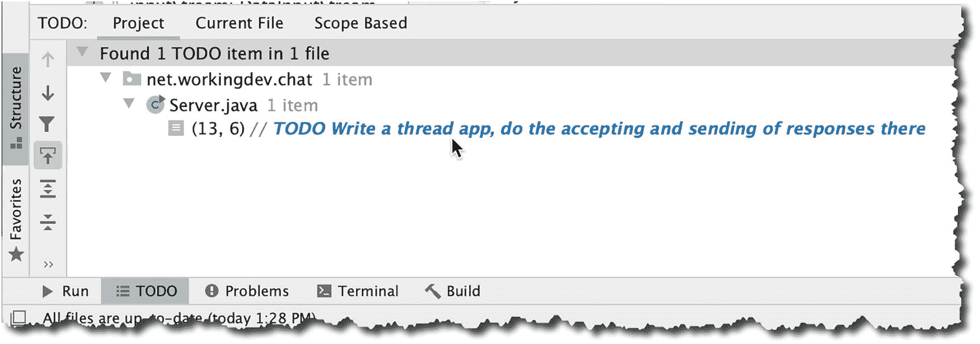Click the Terminal prompt icon
980x344 pixels.
coord(324,291)
